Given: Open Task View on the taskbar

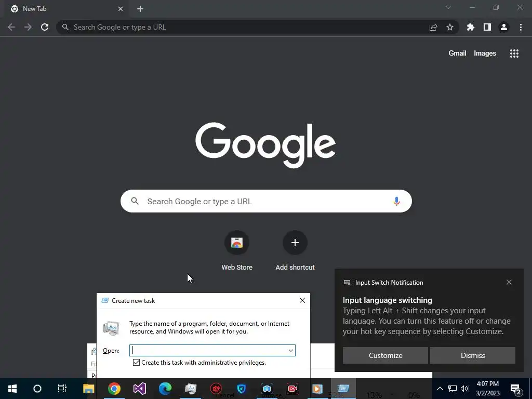Looking at the screenshot, I should coord(62,389).
